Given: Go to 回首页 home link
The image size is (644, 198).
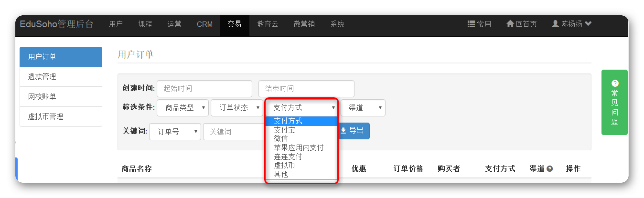Looking at the screenshot, I should tap(521, 24).
